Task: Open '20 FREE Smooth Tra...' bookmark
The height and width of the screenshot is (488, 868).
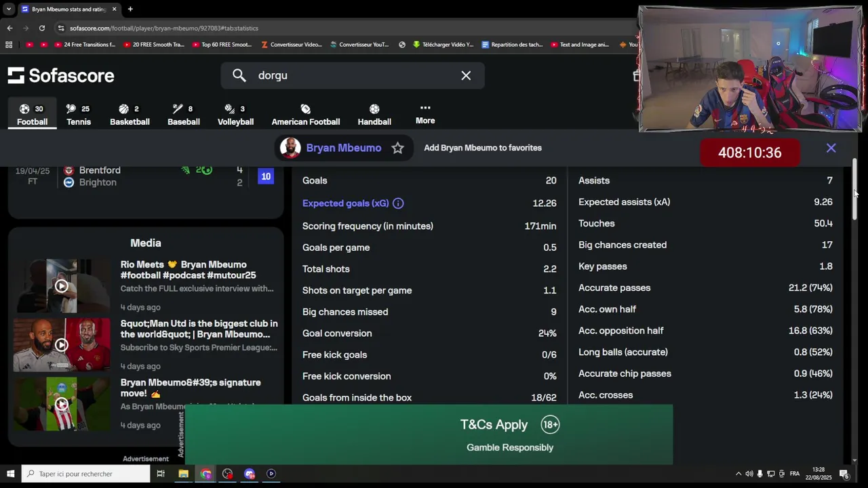Action: click(x=153, y=45)
